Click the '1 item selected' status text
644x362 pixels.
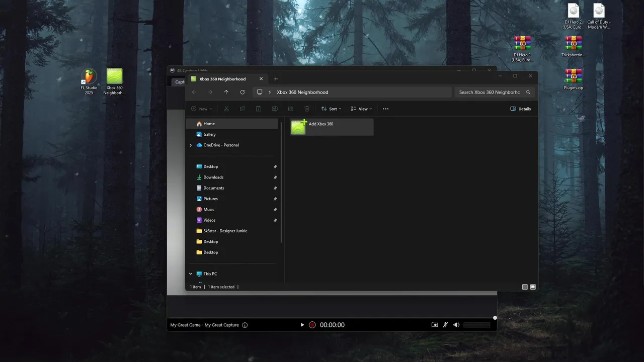coord(221,287)
